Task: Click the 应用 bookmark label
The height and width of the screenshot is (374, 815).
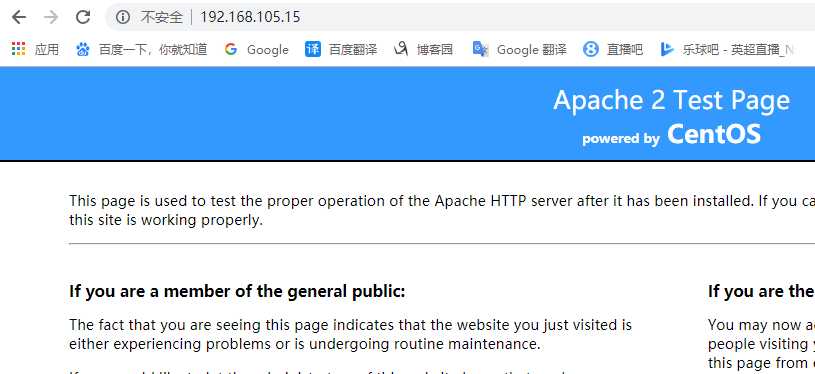Action: pos(47,49)
